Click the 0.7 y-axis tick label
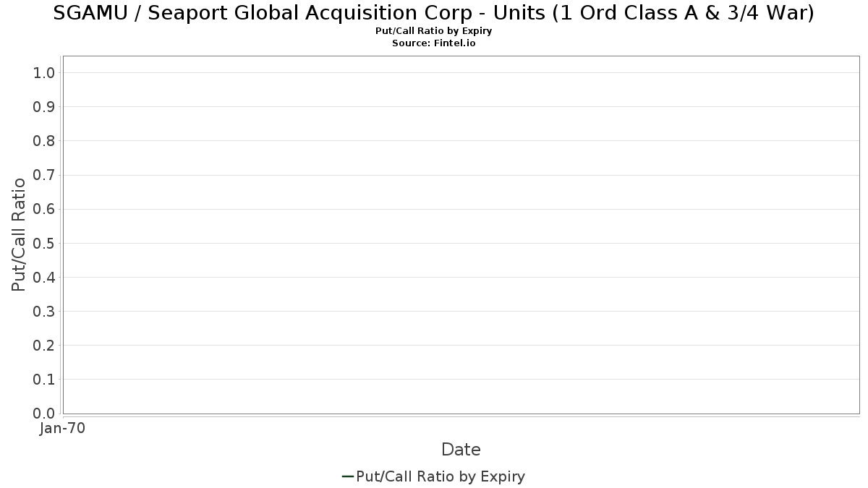 44,175
